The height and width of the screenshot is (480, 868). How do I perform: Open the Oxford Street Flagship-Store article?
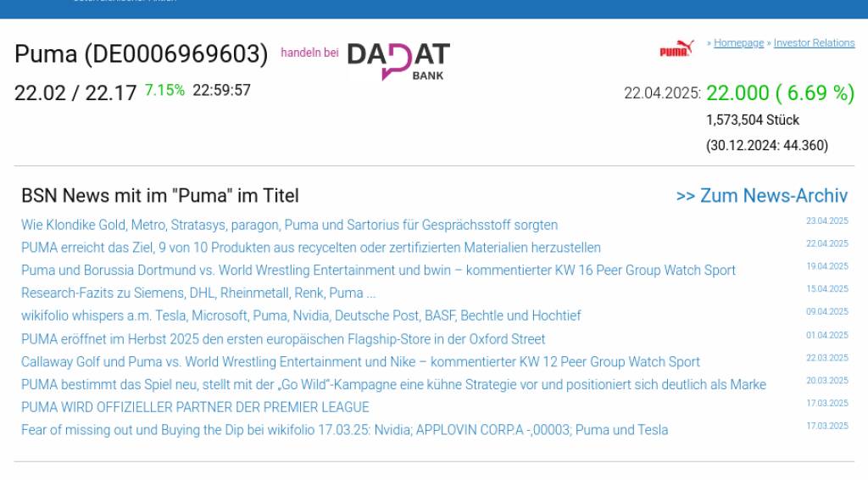(283, 339)
